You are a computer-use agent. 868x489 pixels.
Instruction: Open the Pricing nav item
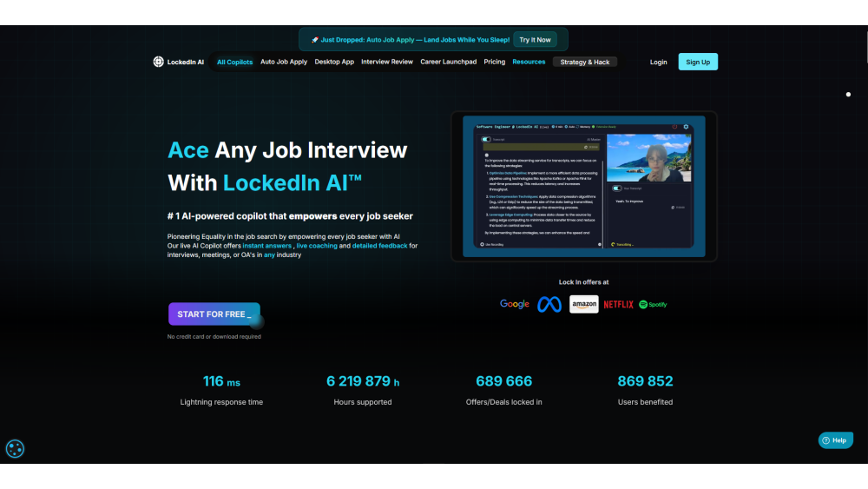pos(495,62)
